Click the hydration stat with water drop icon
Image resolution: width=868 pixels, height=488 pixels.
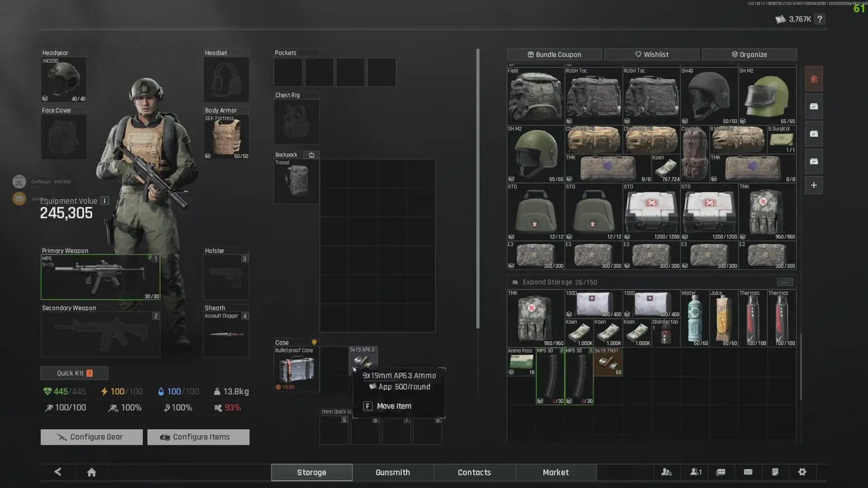click(178, 392)
